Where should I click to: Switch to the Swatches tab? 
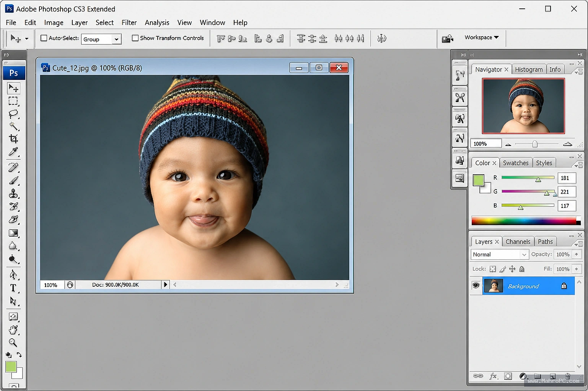tap(516, 163)
